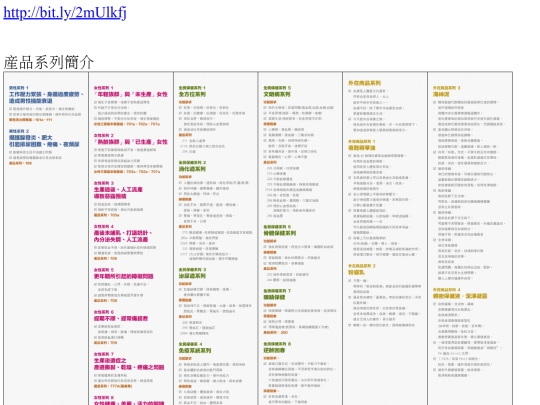
Task: Click the 女性系列 3 label
Action: pyautogui.click(x=104, y=183)
